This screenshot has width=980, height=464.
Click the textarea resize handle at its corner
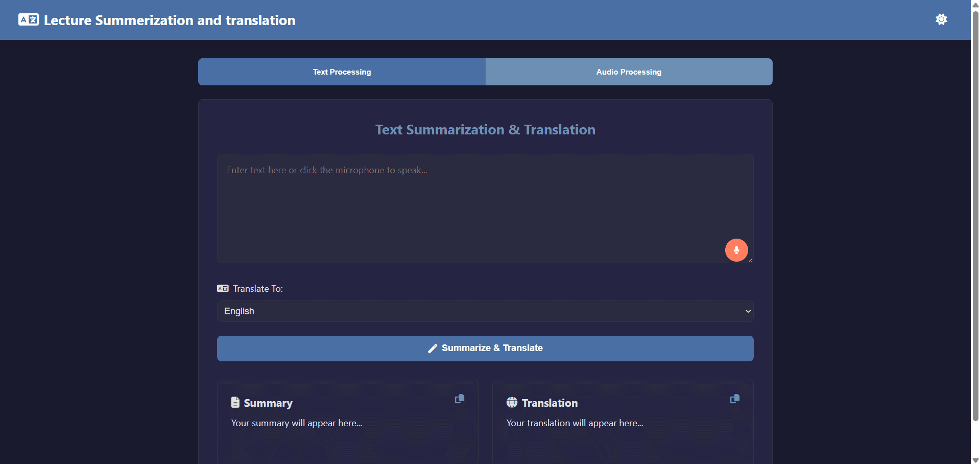(x=750, y=260)
